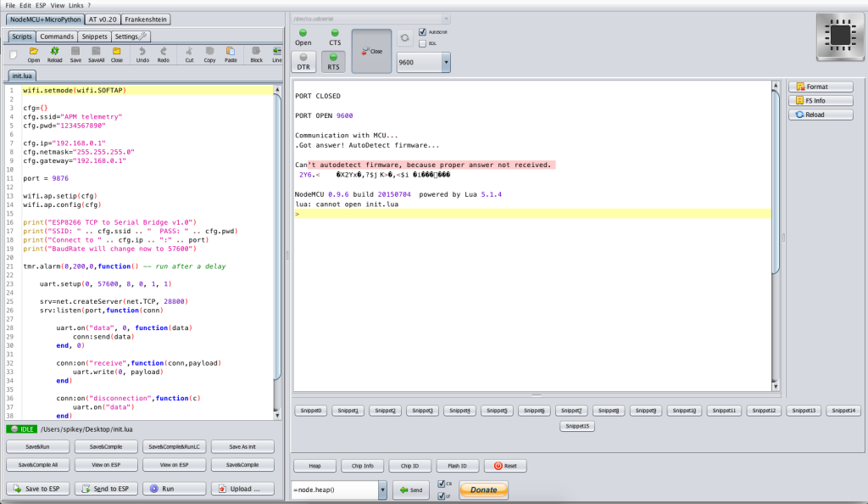Switch to the Commands tab

[x=57, y=36]
